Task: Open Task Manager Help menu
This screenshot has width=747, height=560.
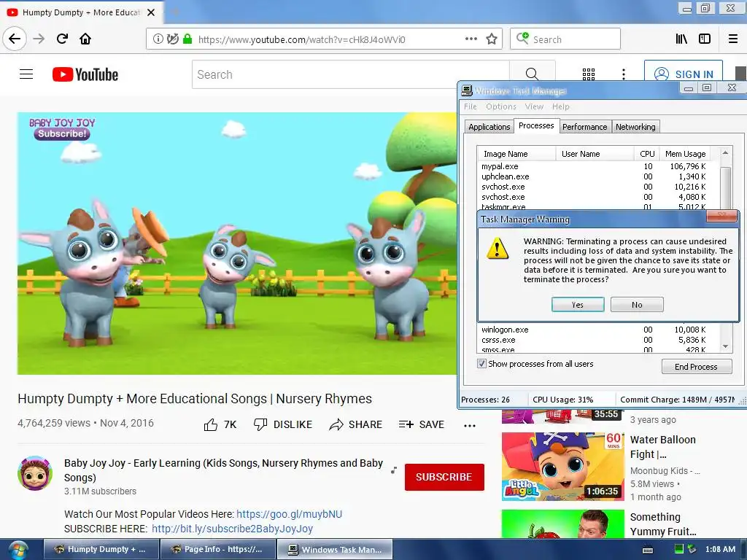Action: (x=561, y=106)
